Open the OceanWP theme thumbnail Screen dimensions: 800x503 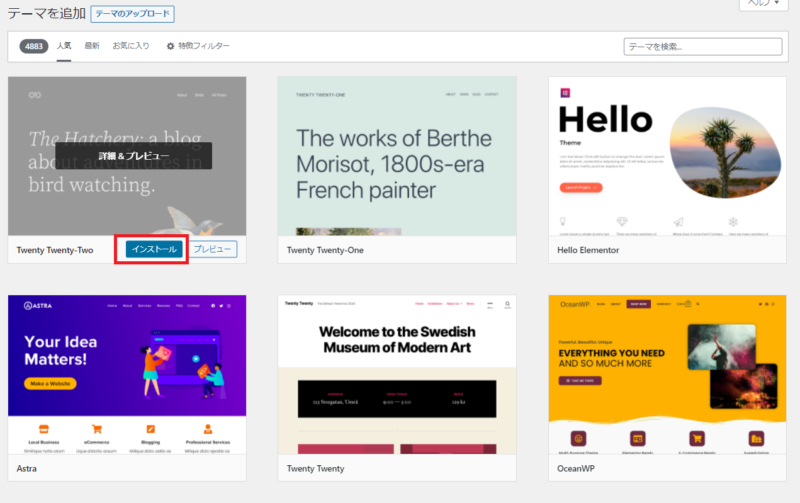(667, 374)
